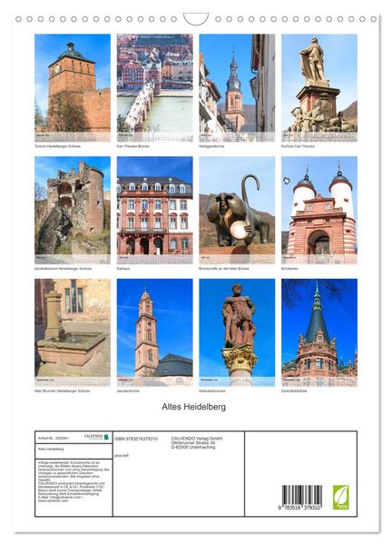The height and width of the screenshot is (545, 392).
Task: Click the center hanging notch at page top
Action: pos(196,19)
